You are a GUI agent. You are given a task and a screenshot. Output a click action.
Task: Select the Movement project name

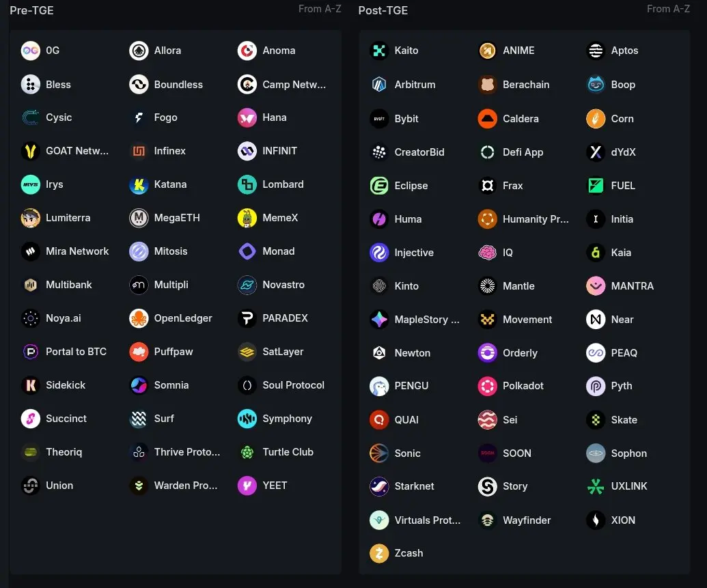coord(527,320)
